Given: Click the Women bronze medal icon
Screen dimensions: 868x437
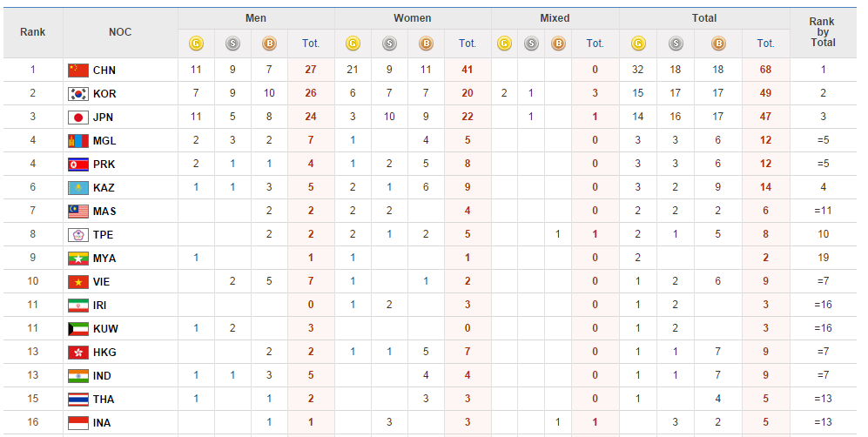Looking at the screenshot, I should pos(426,43).
